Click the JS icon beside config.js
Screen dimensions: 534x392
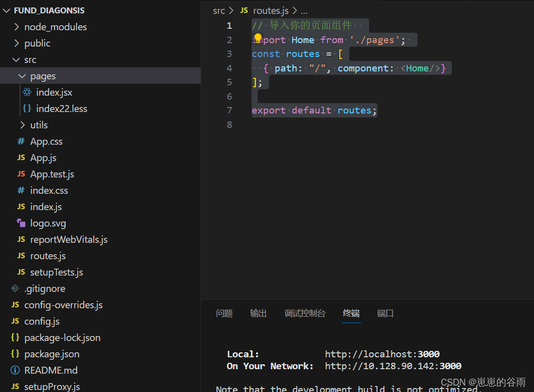click(15, 321)
